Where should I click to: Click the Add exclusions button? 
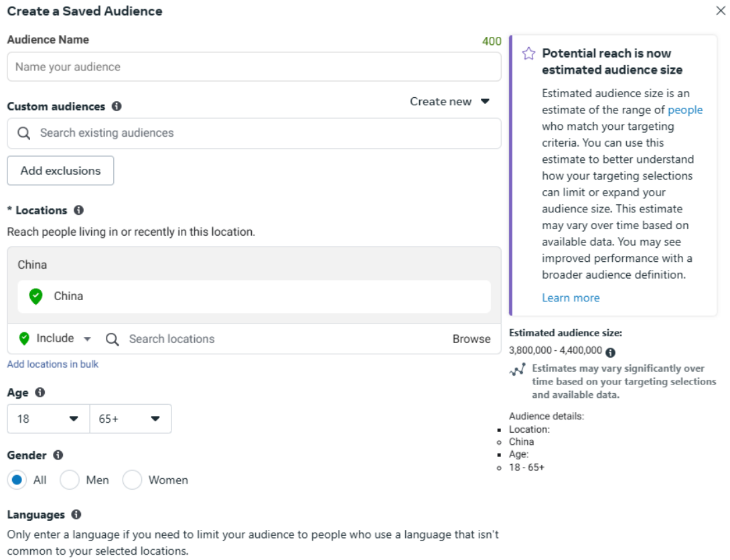[x=60, y=171]
